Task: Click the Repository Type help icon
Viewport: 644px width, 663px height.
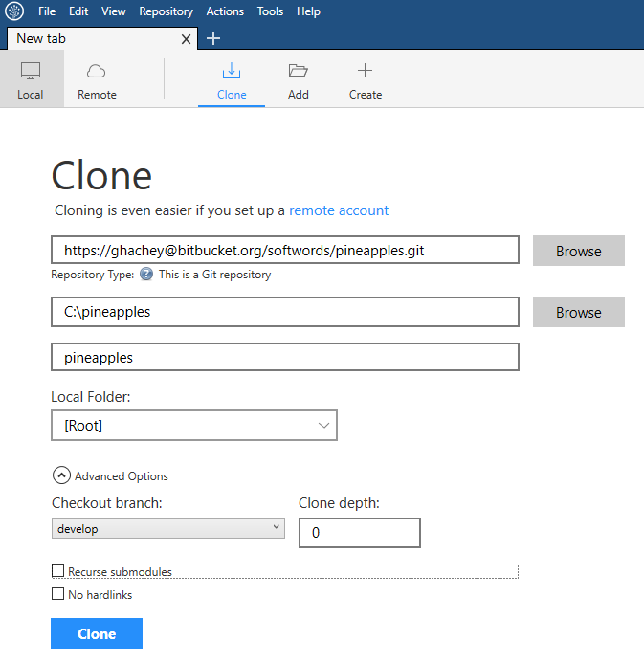Action: pyautogui.click(x=146, y=275)
